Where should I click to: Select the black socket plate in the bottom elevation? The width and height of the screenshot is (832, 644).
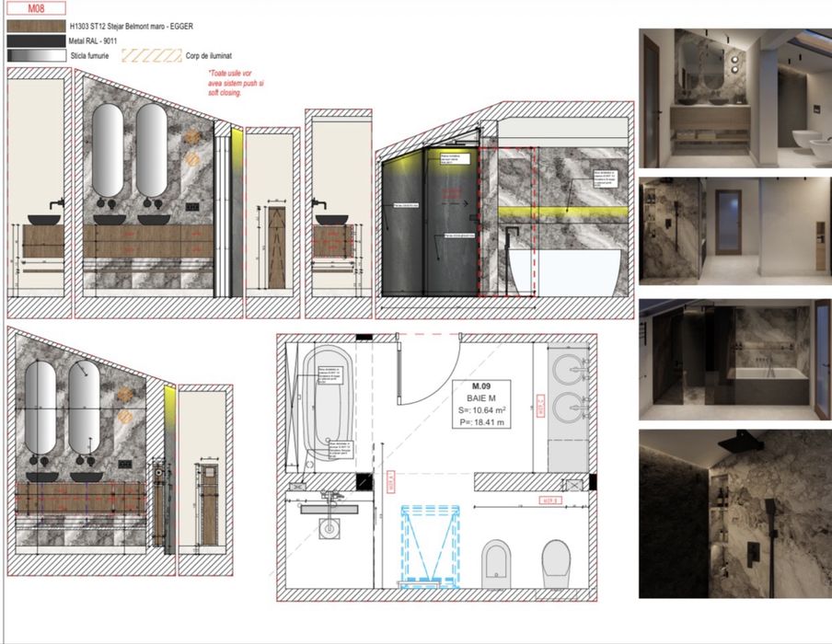click(125, 465)
